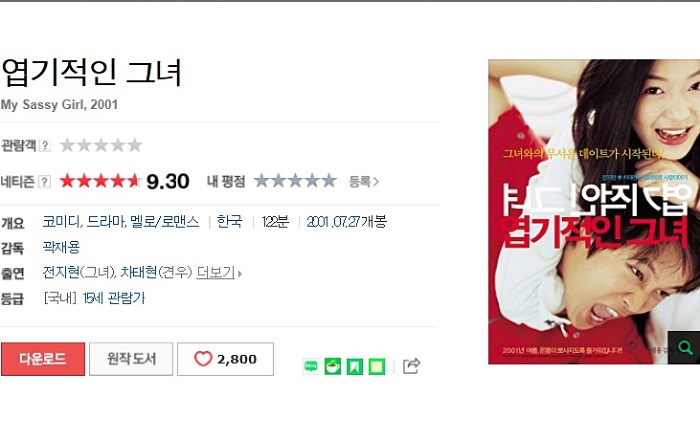Set my rating stars under 내 평점
Viewport: 700px width, 440px height.
[295, 181]
